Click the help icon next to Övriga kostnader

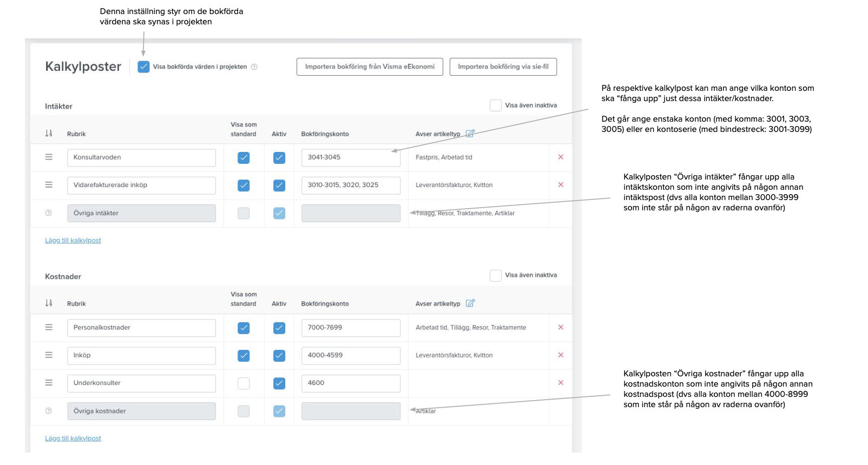pyautogui.click(x=49, y=411)
